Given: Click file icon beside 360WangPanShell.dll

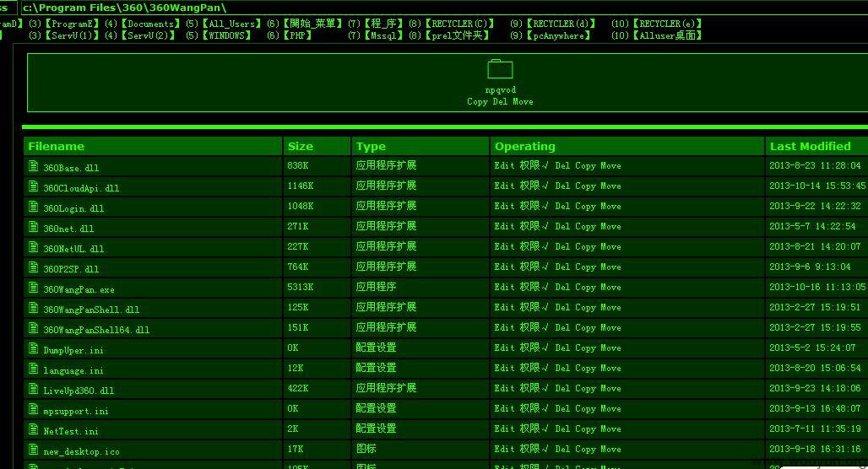Looking at the screenshot, I should pyautogui.click(x=34, y=308).
